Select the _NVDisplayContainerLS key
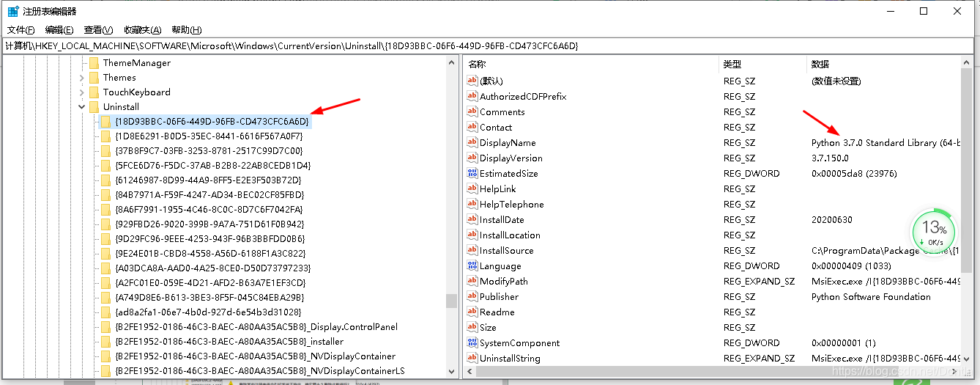The height and width of the screenshot is (385, 980). click(259, 370)
